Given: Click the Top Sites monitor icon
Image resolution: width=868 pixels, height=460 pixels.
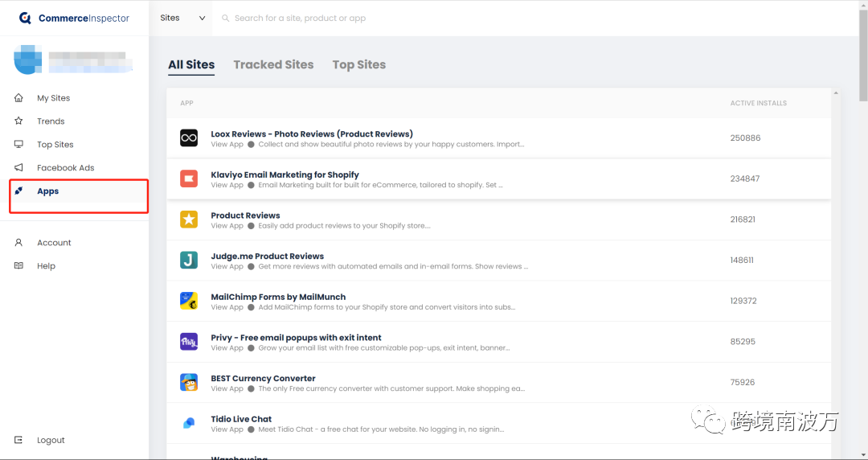Looking at the screenshot, I should [x=18, y=144].
